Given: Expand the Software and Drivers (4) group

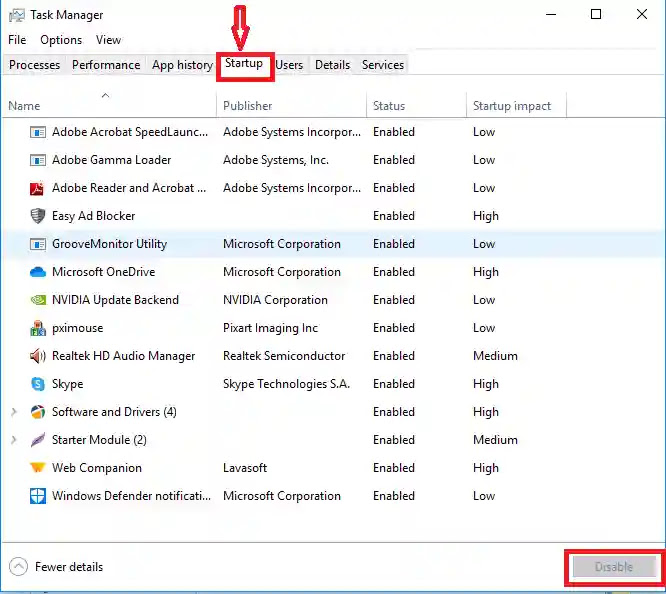Looking at the screenshot, I should [x=14, y=412].
